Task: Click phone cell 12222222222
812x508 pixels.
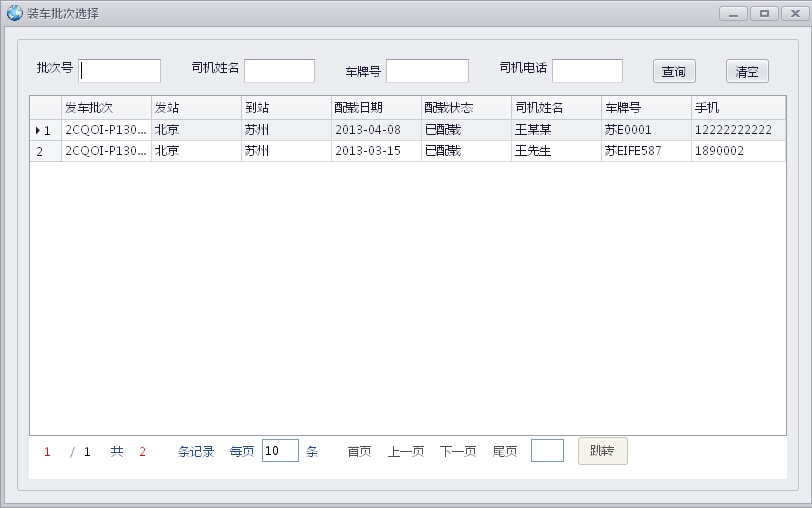Action: click(738, 130)
